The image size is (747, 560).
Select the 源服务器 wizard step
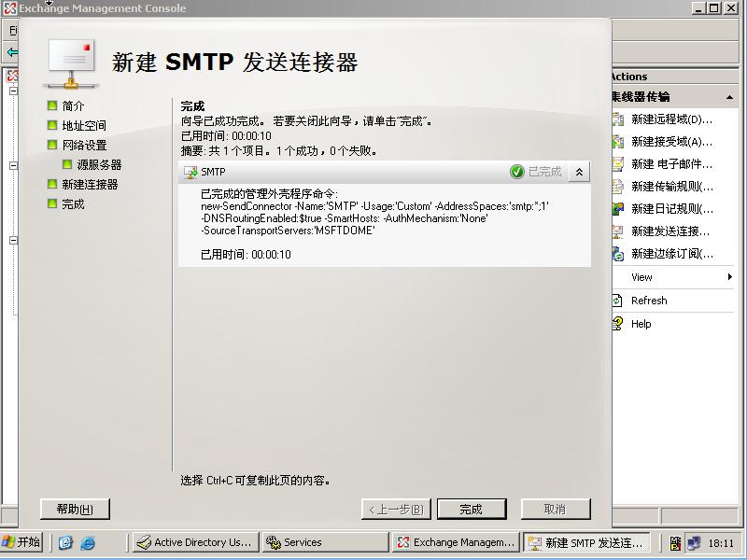click(99, 165)
